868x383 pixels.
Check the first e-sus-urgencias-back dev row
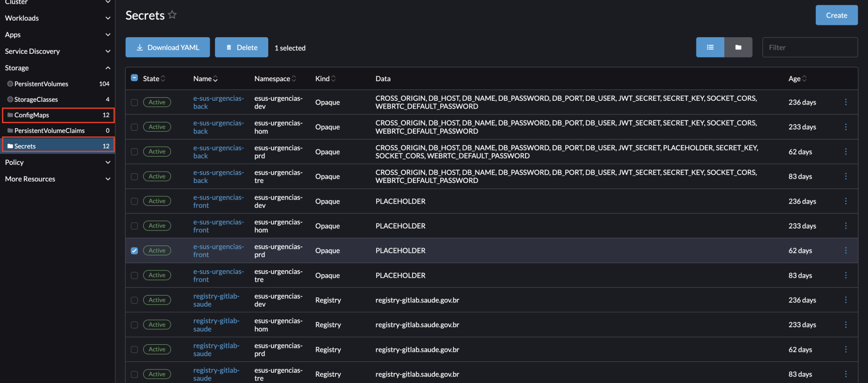pyautogui.click(x=134, y=102)
